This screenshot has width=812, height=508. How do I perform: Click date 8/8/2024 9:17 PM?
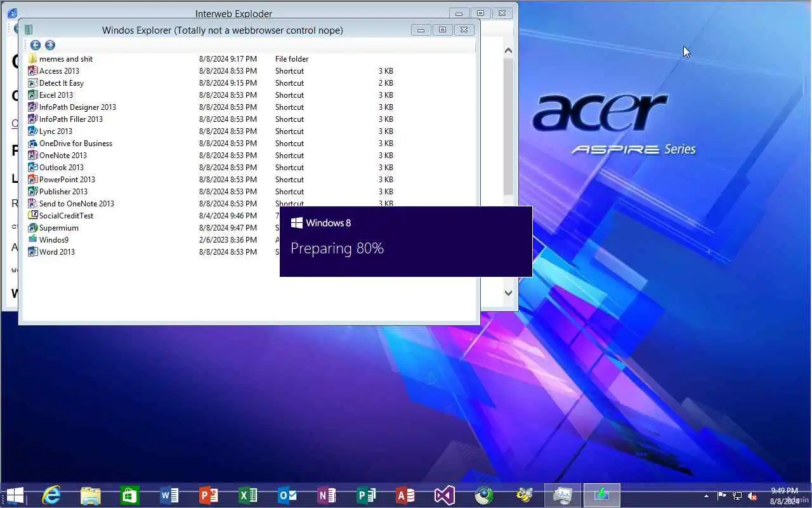(228, 59)
